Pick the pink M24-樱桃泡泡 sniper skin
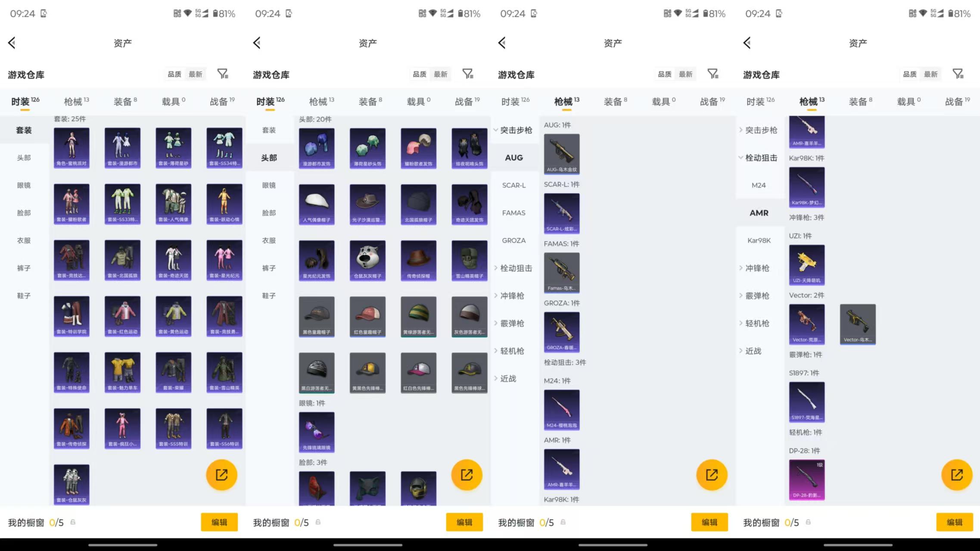 562,410
